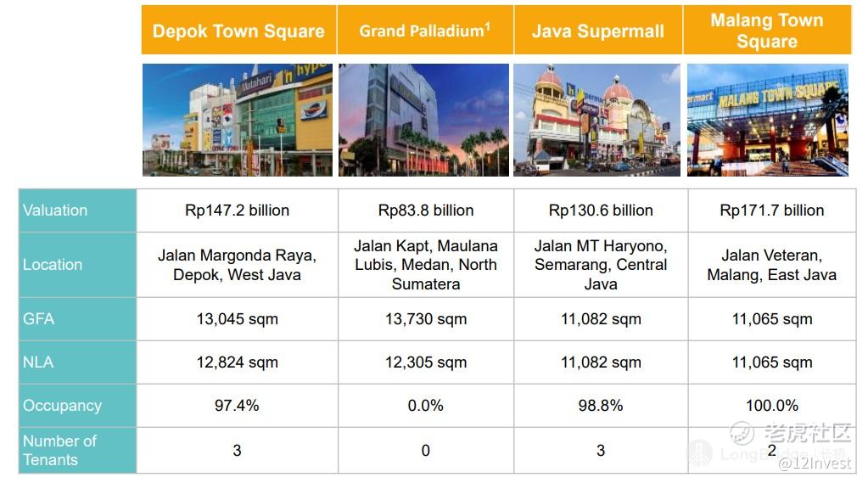
Task: Select the Depok Town Square mall photo
Action: (x=238, y=120)
